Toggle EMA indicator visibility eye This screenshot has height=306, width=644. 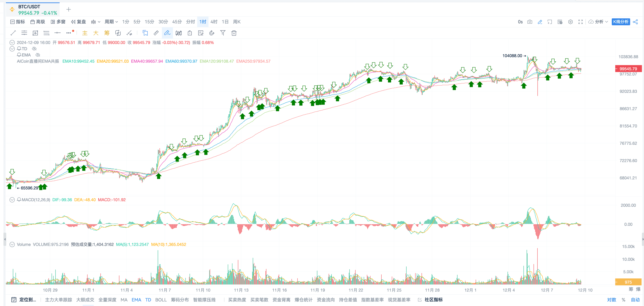pos(38,55)
